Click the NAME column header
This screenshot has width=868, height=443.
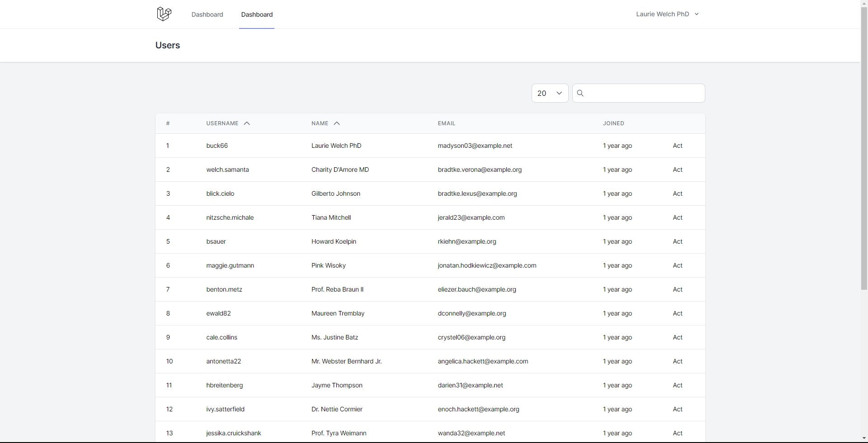[320, 123]
